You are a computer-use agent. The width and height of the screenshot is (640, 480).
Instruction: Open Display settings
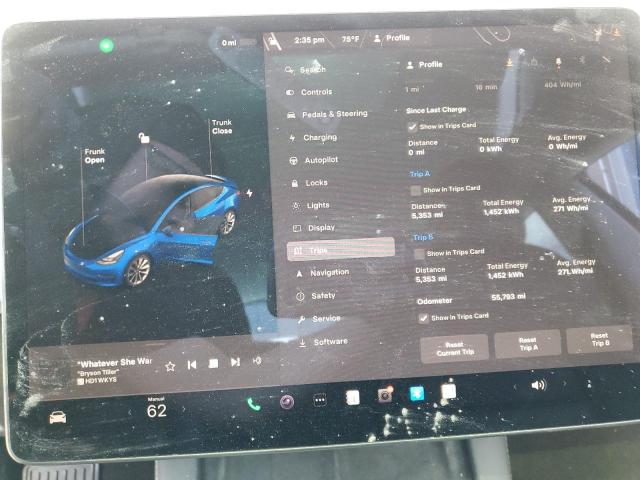pyautogui.click(x=314, y=228)
